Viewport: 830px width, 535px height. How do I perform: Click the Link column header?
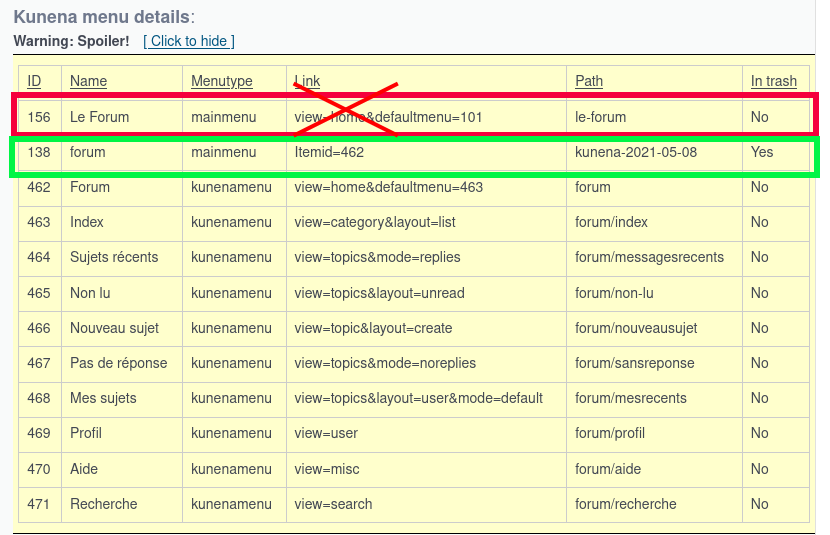[307, 81]
